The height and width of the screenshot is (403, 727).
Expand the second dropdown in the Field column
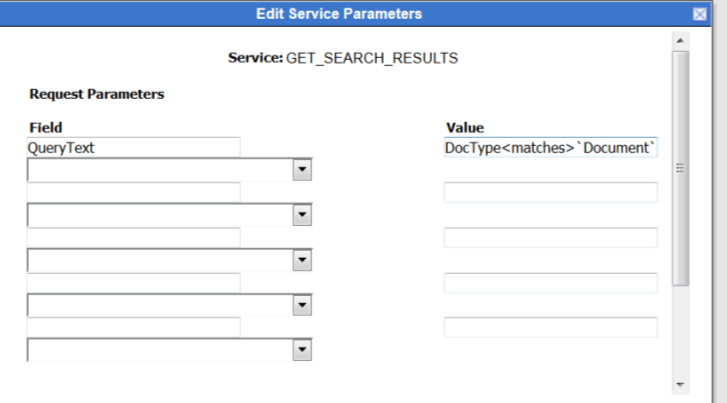point(302,215)
